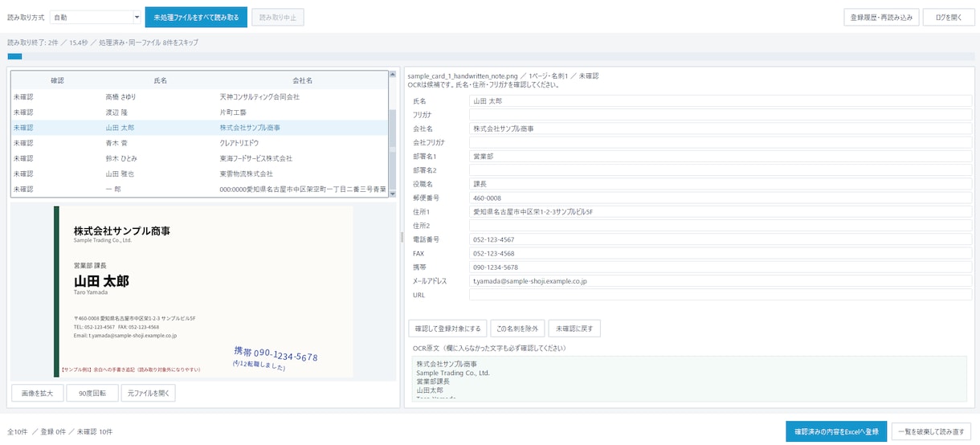The height and width of the screenshot is (445, 980).
Task: Click 天神コンサルティング合同会社 cell
Action: click(259, 97)
